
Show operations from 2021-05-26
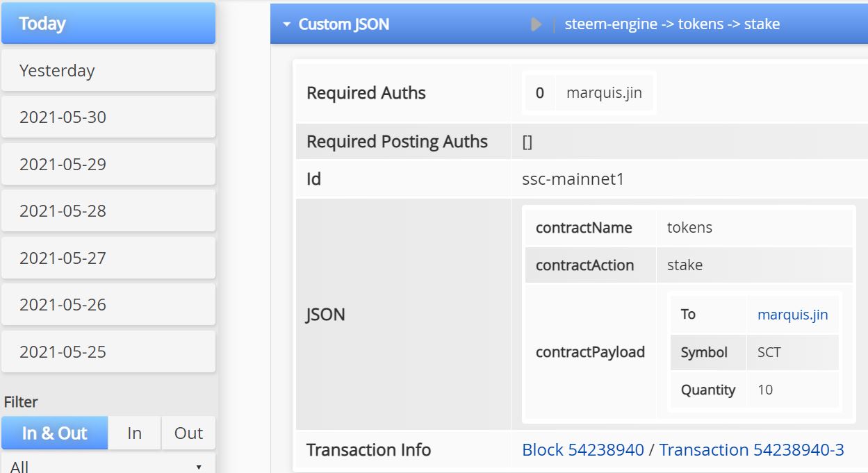(108, 304)
